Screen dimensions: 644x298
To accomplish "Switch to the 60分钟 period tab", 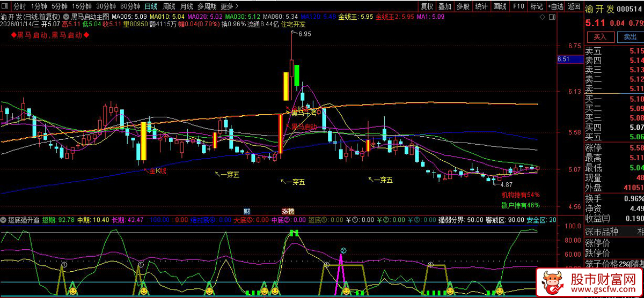I will coord(130,6).
